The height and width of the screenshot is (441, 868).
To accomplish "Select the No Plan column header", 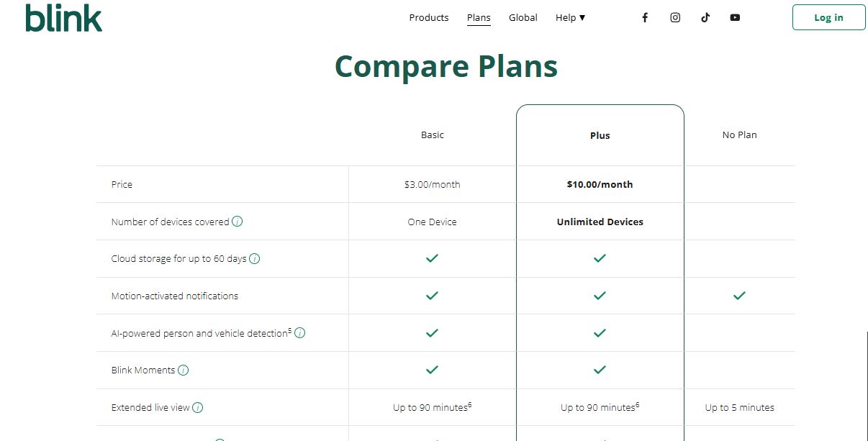I will coord(739,135).
